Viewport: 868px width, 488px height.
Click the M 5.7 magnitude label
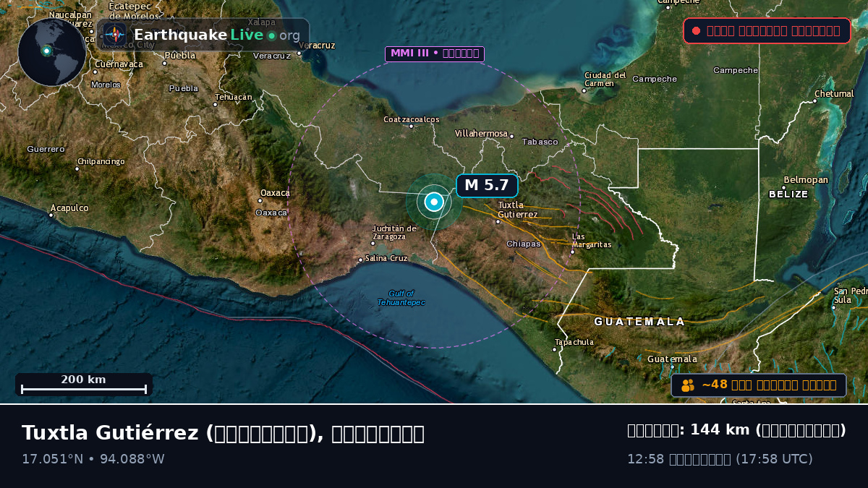487,186
